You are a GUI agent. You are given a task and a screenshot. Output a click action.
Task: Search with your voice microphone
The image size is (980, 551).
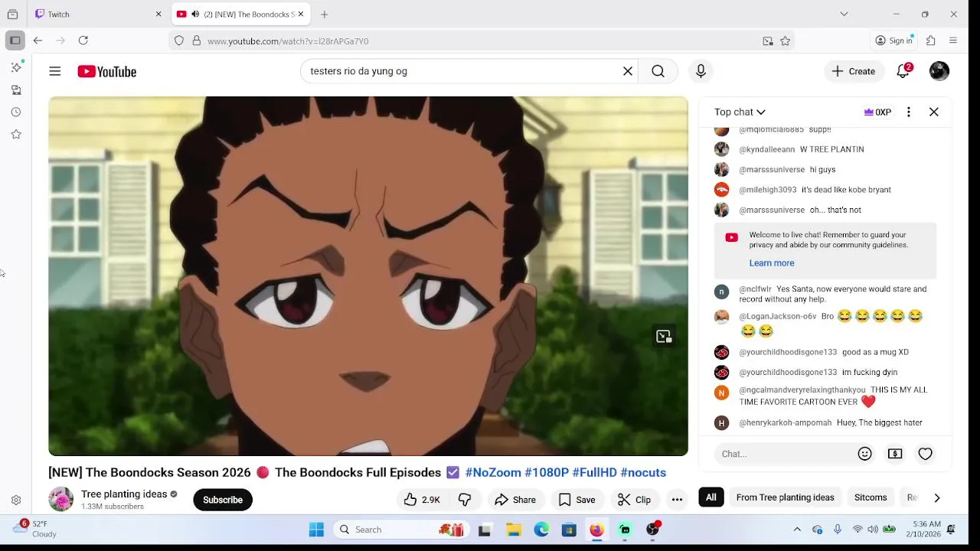point(701,71)
